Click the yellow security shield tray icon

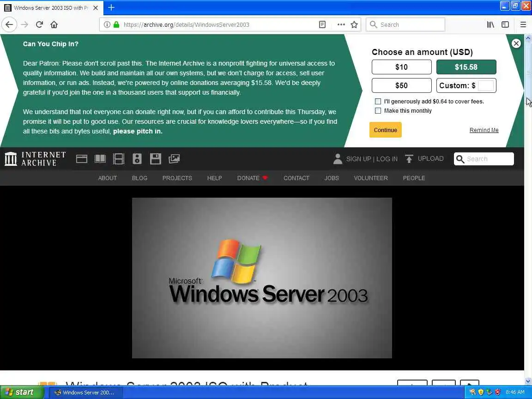[481, 392]
